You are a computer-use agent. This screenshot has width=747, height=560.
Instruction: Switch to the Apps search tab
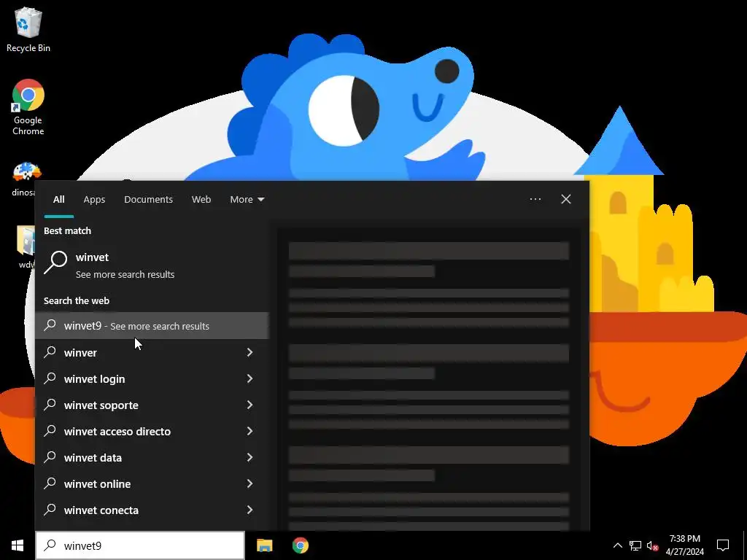[94, 200]
